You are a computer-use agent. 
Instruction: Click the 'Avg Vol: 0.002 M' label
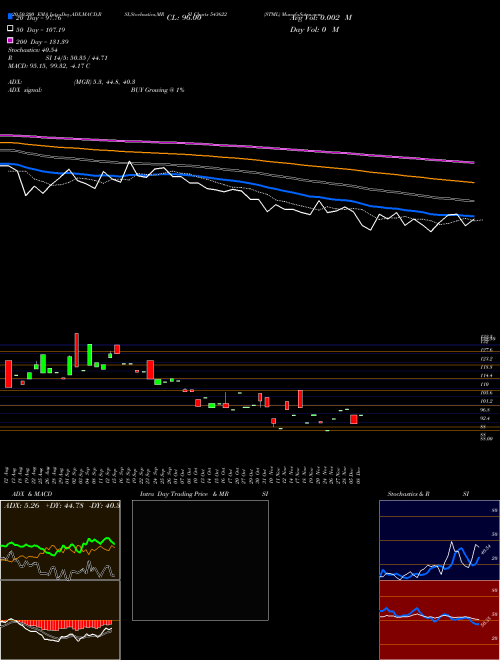[x=321, y=18]
